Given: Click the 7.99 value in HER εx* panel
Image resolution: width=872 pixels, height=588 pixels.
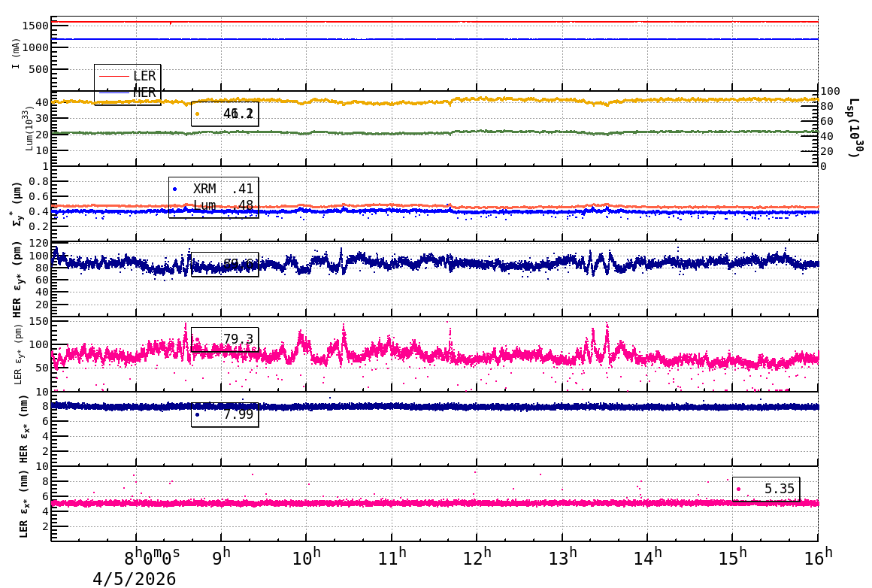Looking at the screenshot, I should (x=238, y=414).
